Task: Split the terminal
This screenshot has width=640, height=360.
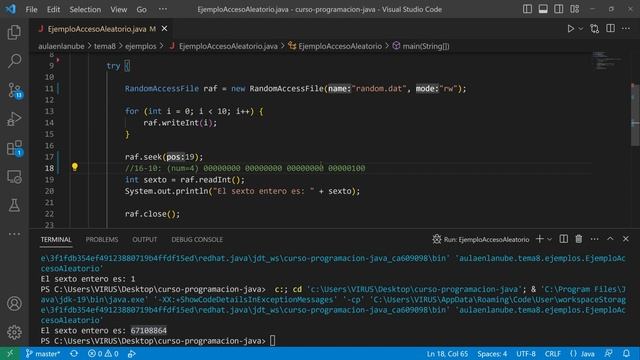Action: pyautogui.click(x=564, y=239)
